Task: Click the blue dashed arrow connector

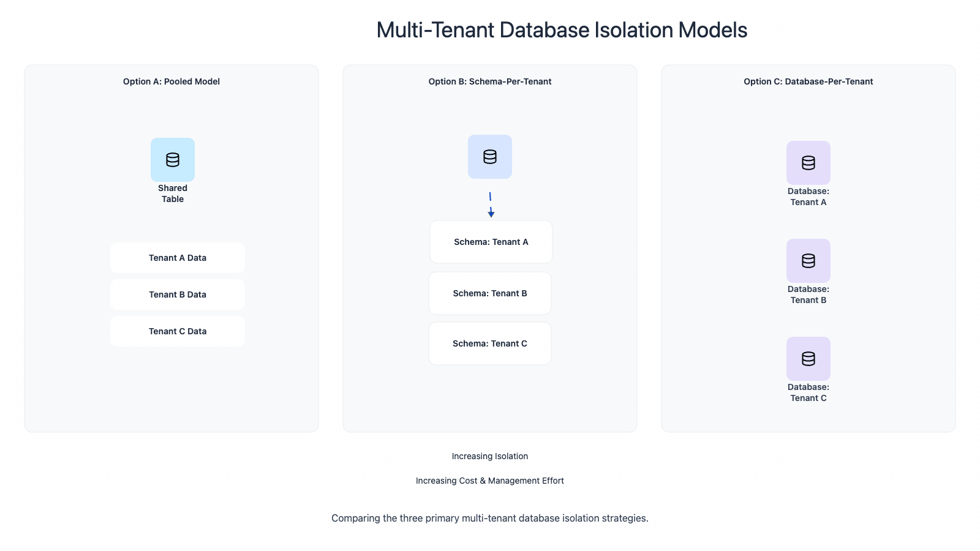Action: click(x=491, y=205)
